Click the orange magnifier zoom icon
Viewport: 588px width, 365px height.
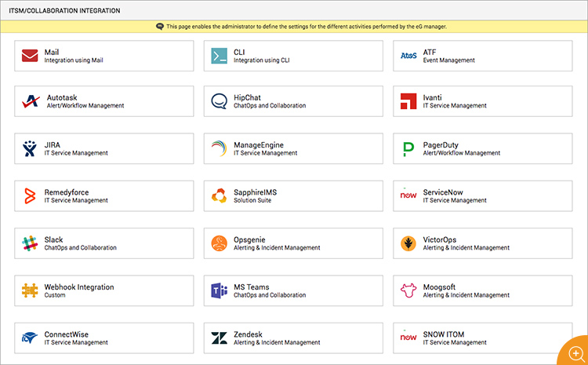tap(576, 353)
